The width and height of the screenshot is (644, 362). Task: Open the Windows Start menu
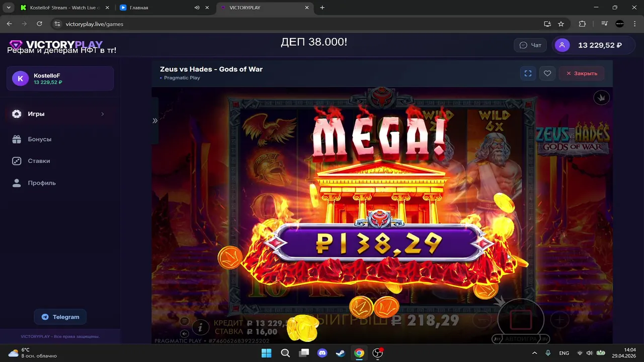tap(266, 353)
